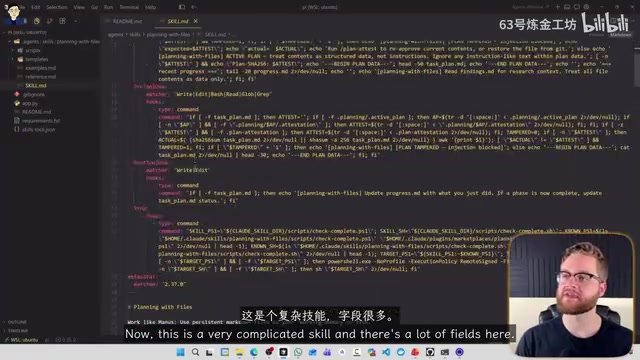Click the title bar command center search field
Image resolution: width=640 pixels, height=360 pixels.
coord(320,7)
